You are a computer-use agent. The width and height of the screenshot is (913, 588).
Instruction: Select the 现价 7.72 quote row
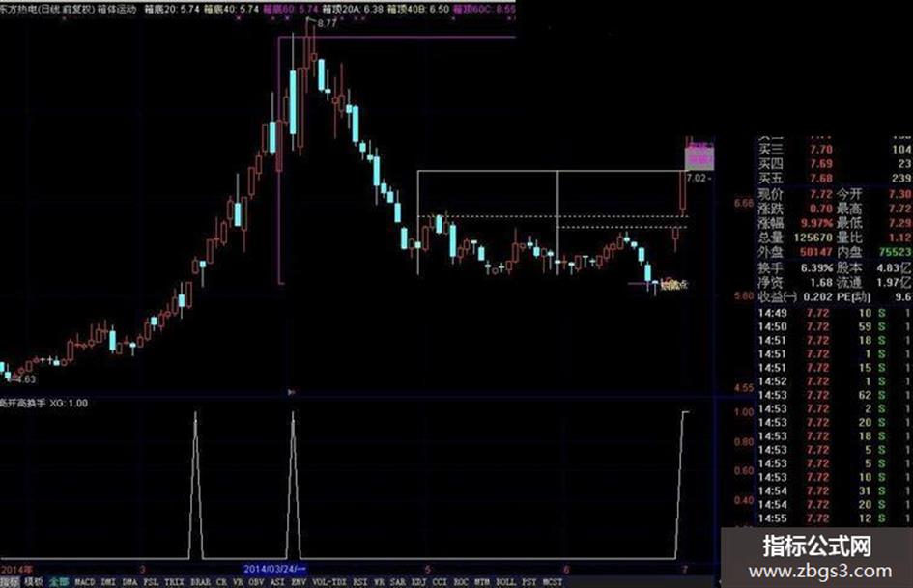(x=835, y=194)
